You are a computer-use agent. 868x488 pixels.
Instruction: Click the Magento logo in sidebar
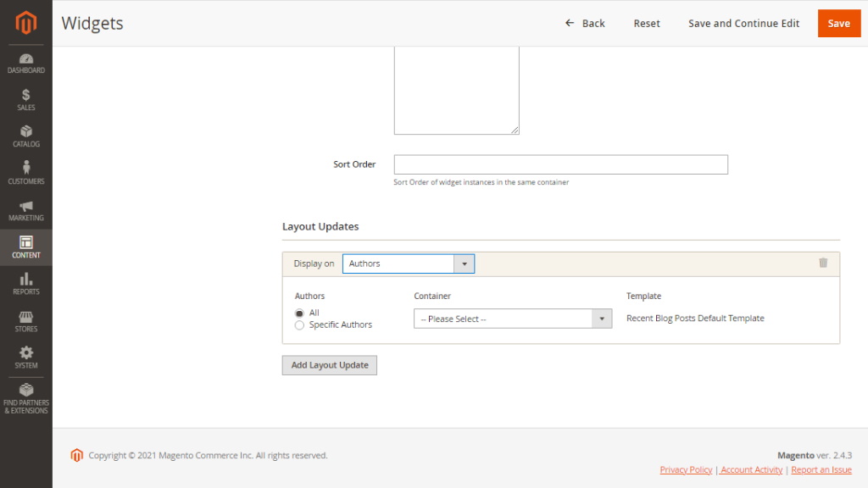pos(26,23)
